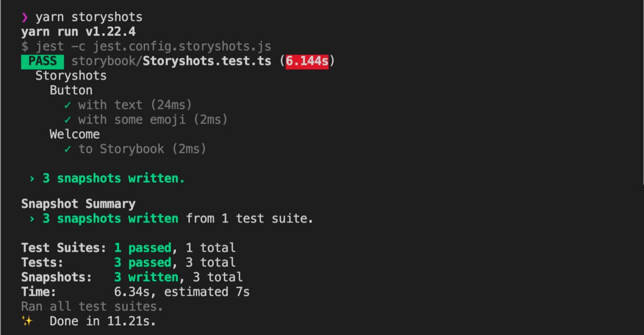Select the Button group in test tree
Viewport: 644px width, 335px height.
[x=71, y=91]
